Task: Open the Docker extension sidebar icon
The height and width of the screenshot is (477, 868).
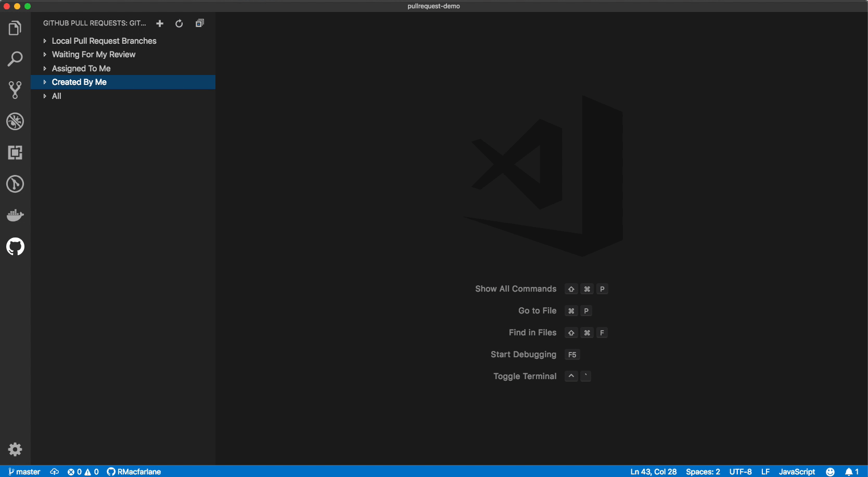Action: (x=15, y=215)
